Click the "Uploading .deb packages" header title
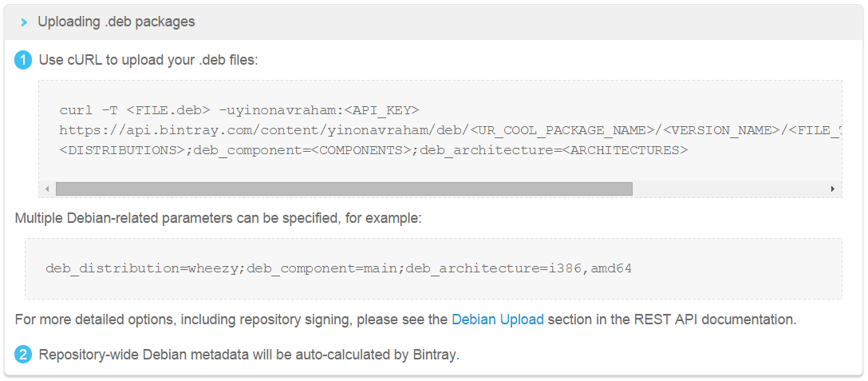This screenshot has height=381, width=868. 116,22
